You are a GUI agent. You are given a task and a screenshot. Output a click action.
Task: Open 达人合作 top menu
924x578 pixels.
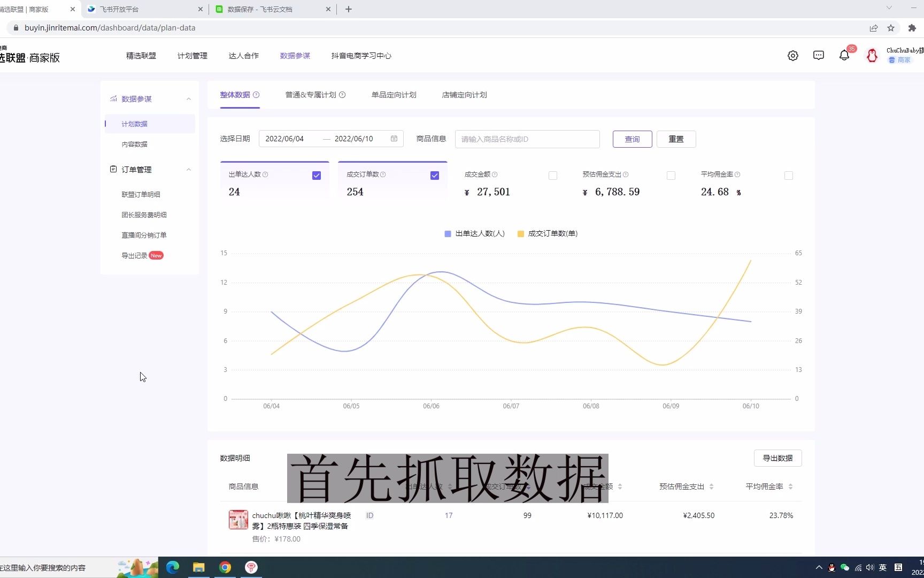tap(244, 56)
